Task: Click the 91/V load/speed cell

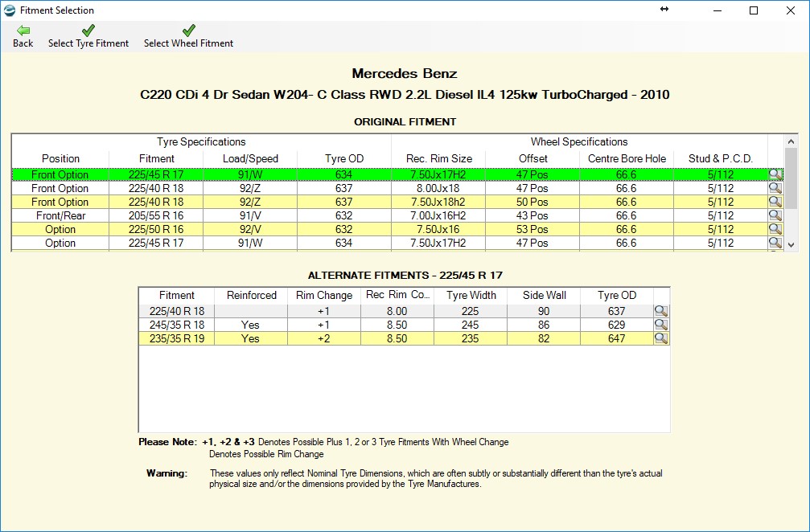Action: pos(250,215)
